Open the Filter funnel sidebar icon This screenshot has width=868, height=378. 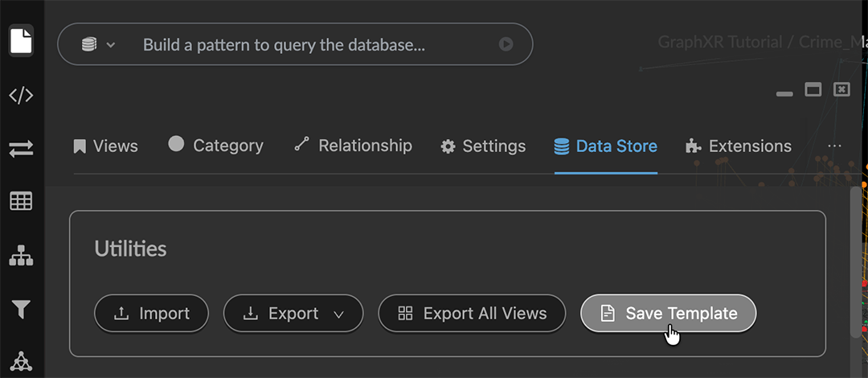pyautogui.click(x=21, y=309)
